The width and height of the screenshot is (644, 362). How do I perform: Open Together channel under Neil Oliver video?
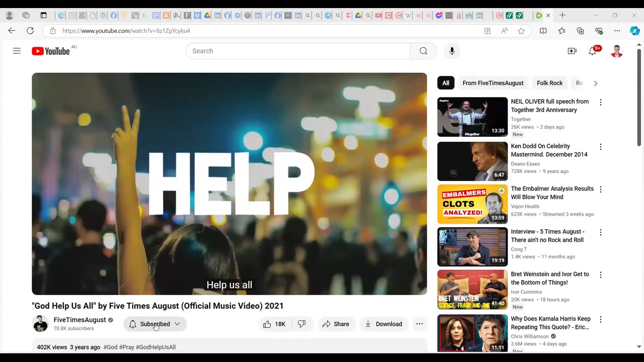521,119
